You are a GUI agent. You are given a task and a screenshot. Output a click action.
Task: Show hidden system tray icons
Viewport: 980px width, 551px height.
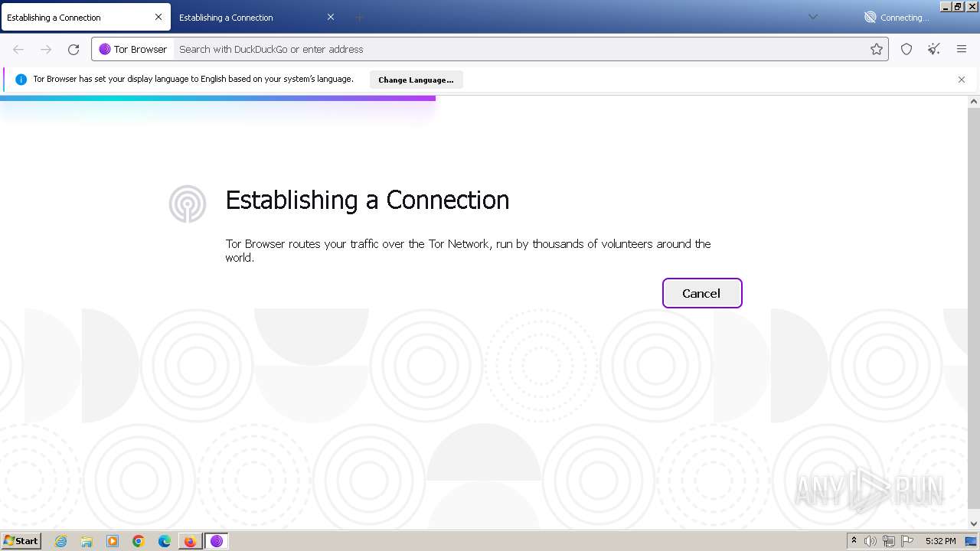[854, 540]
